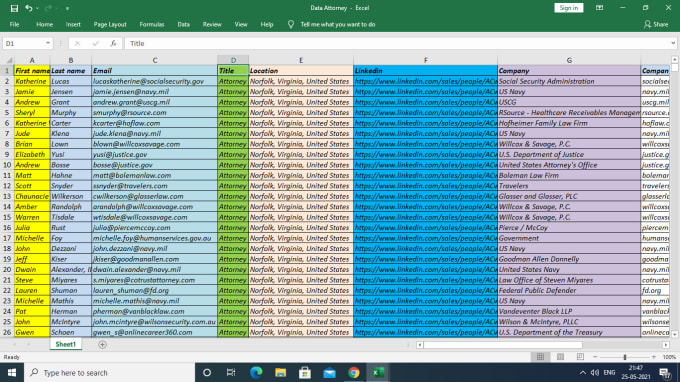Click the zoom out minus button
This screenshot has height=382, width=680.
click(x=595, y=357)
